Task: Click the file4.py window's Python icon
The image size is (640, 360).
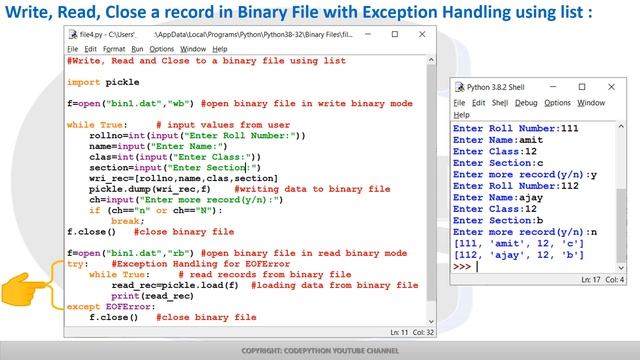Action: point(73,34)
